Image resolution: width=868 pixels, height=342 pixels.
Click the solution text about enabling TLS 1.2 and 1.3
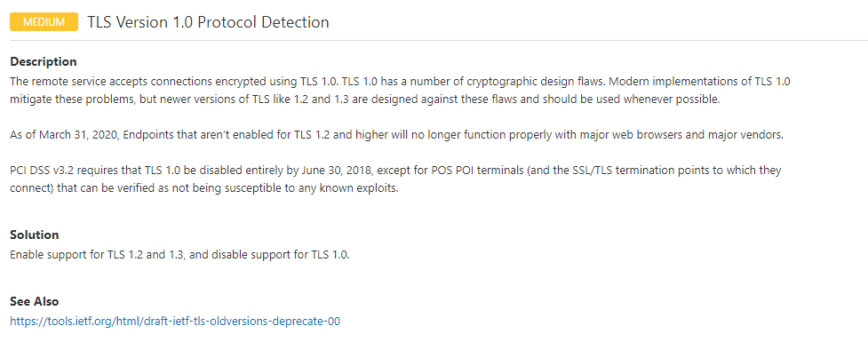(180, 255)
